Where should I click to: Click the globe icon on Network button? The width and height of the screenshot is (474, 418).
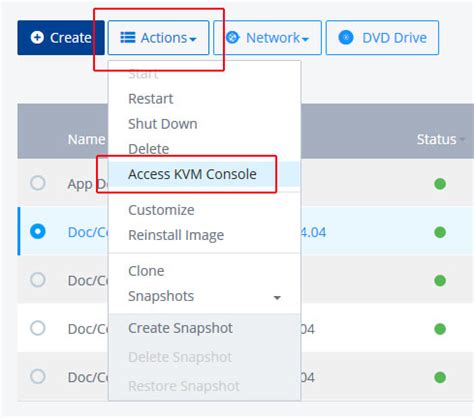(233, 37)
